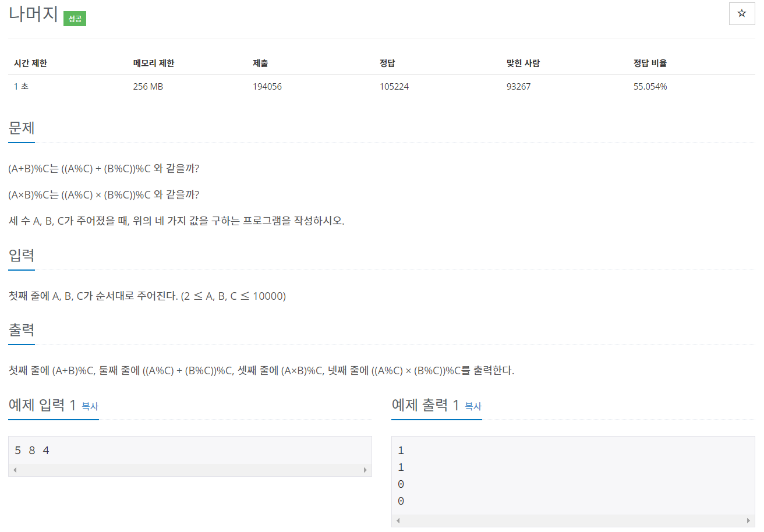Copy example input 1 via 복사 link
The height and width of the screenshot is (532, 764).
pyautogui.click(x=90, y=406)
